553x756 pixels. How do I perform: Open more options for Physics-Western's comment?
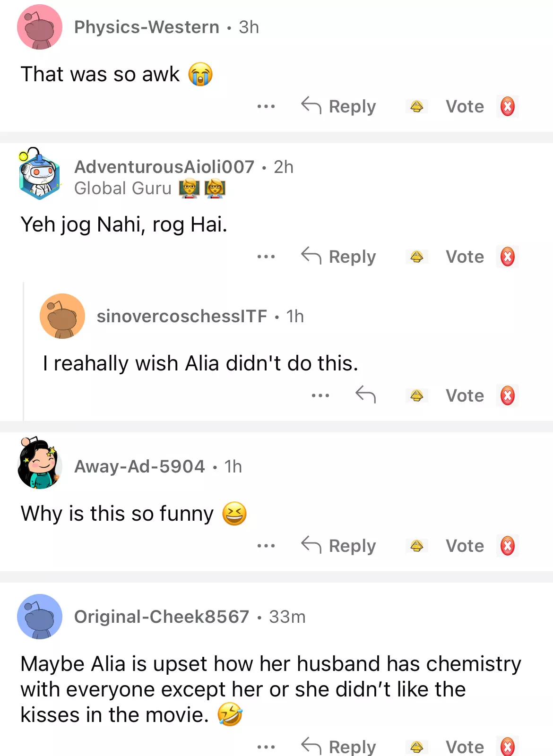point(266,107)
